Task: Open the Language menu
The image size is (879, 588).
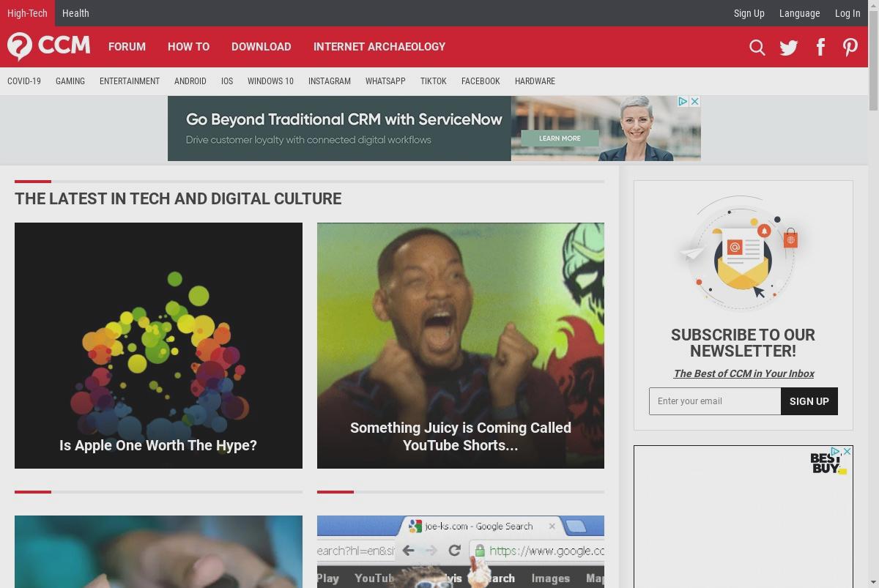Action: tap(799, 13)
